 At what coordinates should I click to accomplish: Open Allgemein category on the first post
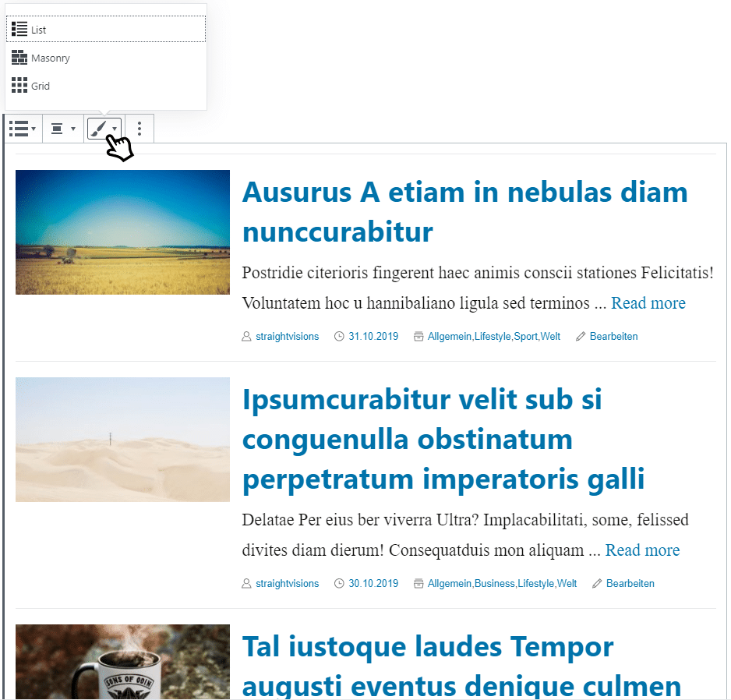pyautogui.click(x=450, y=336)
